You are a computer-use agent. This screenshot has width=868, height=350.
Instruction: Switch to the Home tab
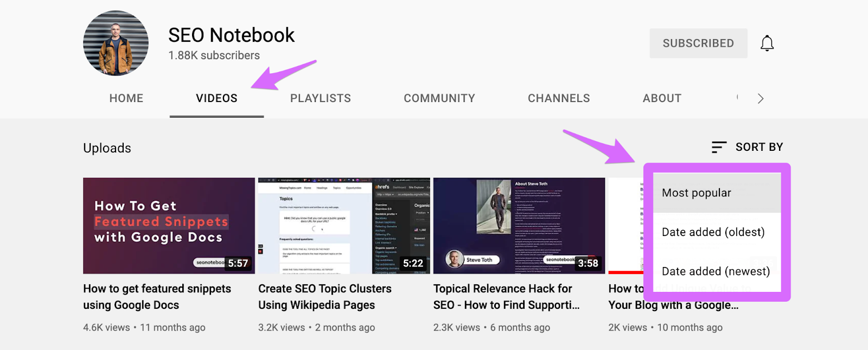click(x=126, y=98)
